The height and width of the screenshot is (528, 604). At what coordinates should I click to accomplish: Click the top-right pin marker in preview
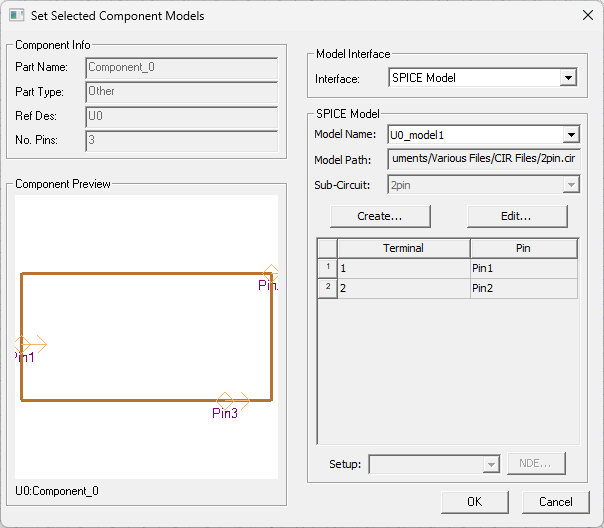(x=271, y=273)
